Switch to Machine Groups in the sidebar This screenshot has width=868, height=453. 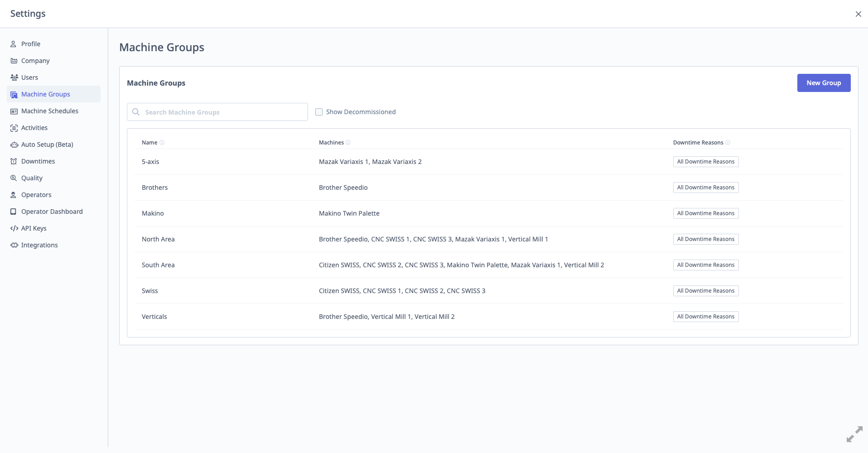pos(45,94)
